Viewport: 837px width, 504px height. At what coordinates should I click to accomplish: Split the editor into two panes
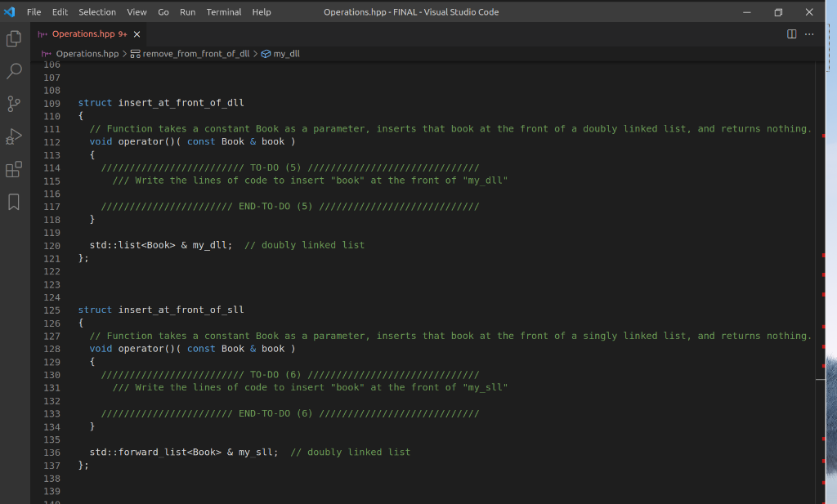pos(790,34)
